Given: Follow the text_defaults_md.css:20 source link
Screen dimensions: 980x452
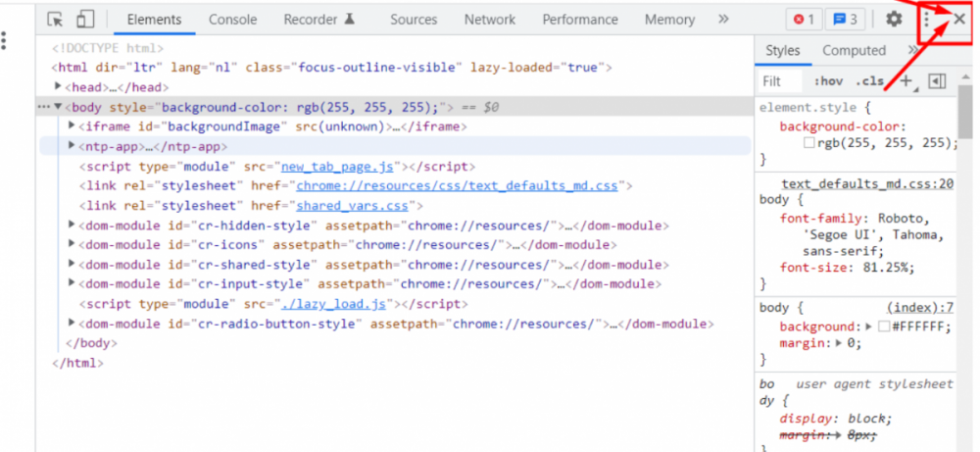Looking at the screenshot, I should [867, 184].
